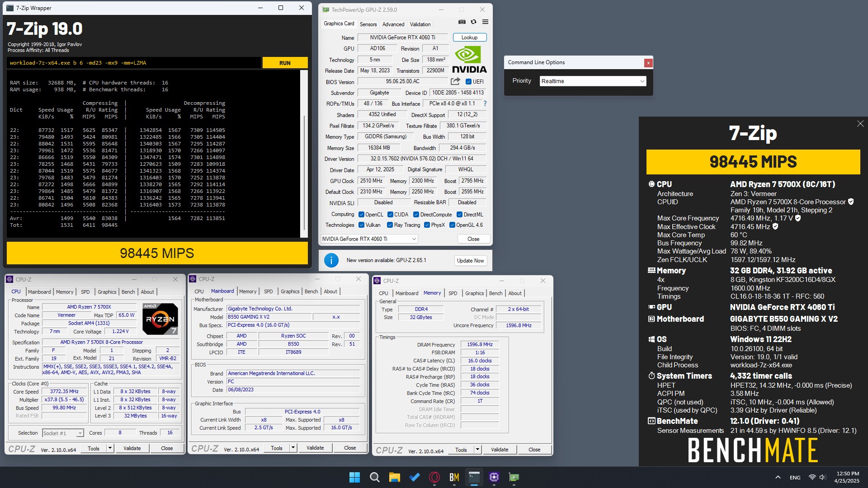
Task: Expand the Tools arrow in the Mainboard window
Action: point(293,448)
